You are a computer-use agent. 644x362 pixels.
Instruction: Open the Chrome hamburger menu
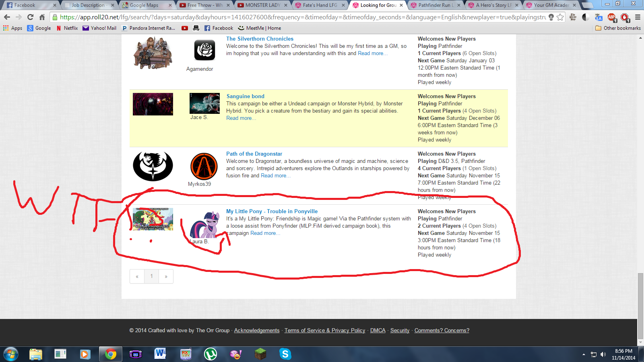pos(638,17)
